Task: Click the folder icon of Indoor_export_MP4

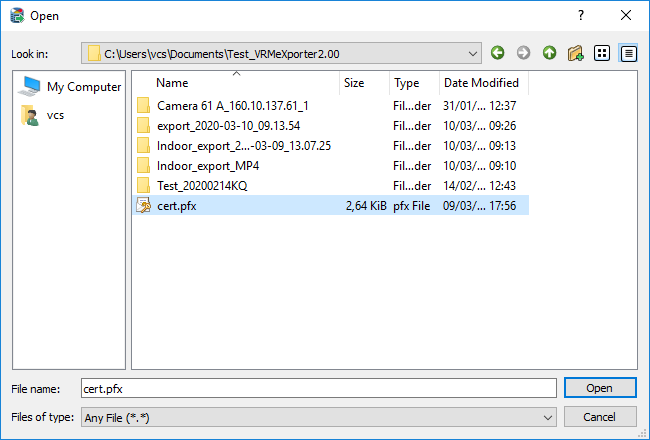Action: (143, 166)
